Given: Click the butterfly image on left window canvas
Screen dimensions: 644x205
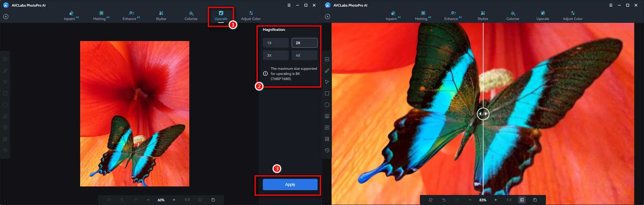Looking at the screenshot, I should click(135, 114).
